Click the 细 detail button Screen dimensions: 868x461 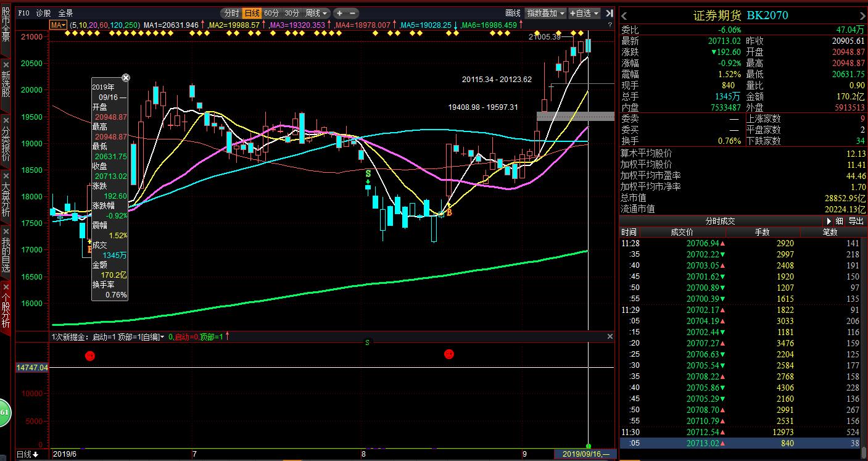tap(840, 221)
